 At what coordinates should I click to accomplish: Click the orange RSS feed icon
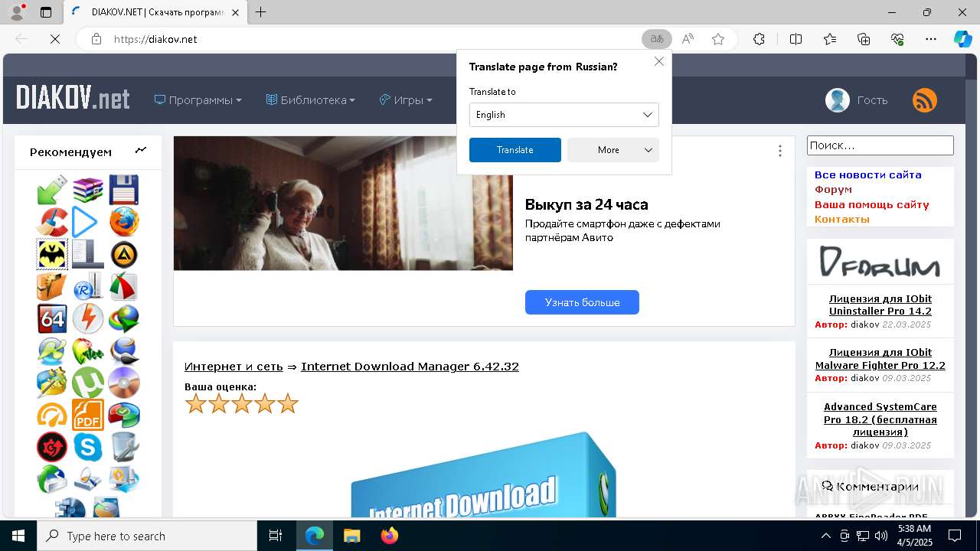pos(925,100)
